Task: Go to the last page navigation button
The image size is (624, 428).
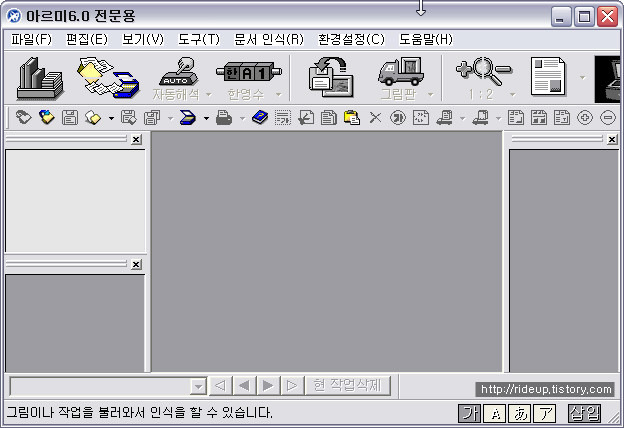Action: [x=292, y=385]
